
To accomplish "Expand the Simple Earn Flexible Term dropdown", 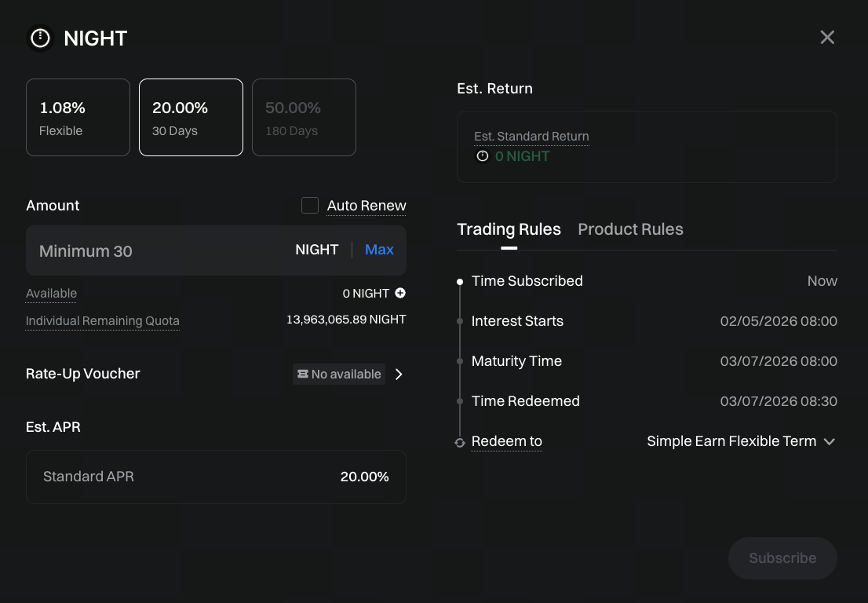I will pos(741,441).
